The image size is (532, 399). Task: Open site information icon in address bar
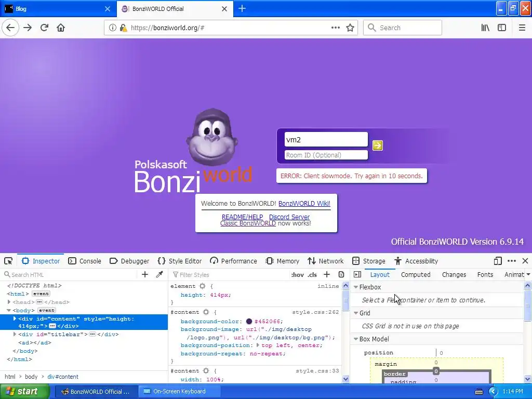[x=112, y=28]
